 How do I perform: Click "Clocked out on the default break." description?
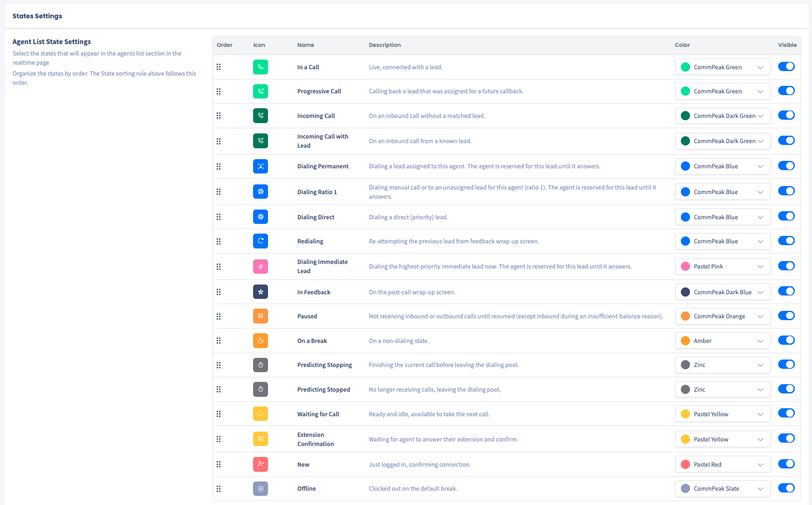tap(413, 488)
